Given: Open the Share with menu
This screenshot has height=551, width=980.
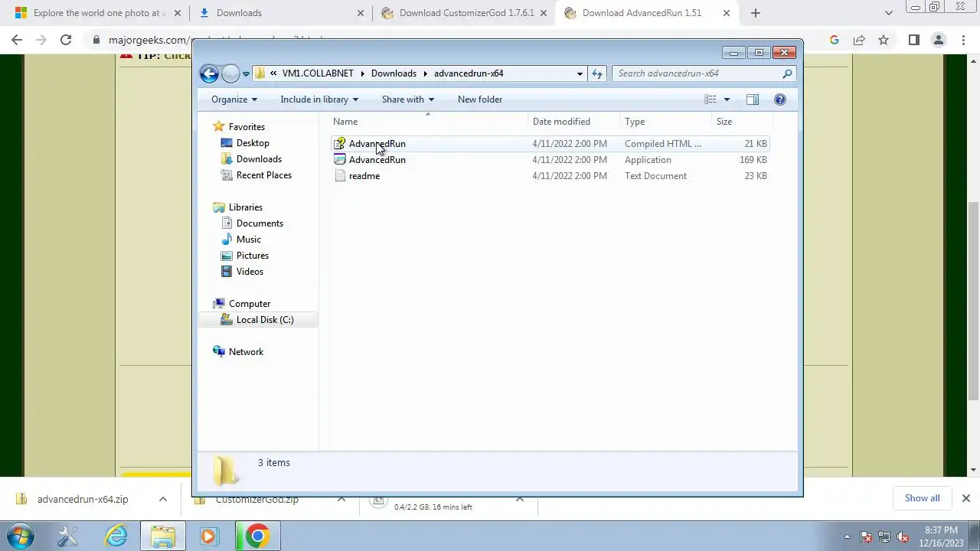Looking at the screenshot, I should (x=408, y=99).
